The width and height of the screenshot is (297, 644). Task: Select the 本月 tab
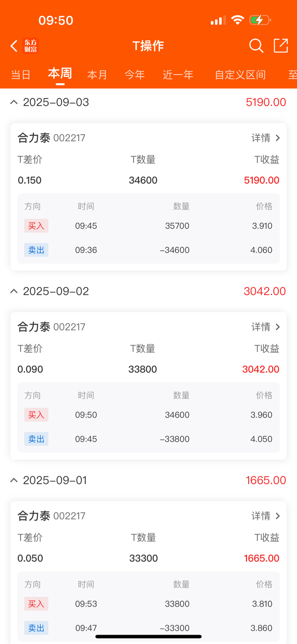click(97, 75)
